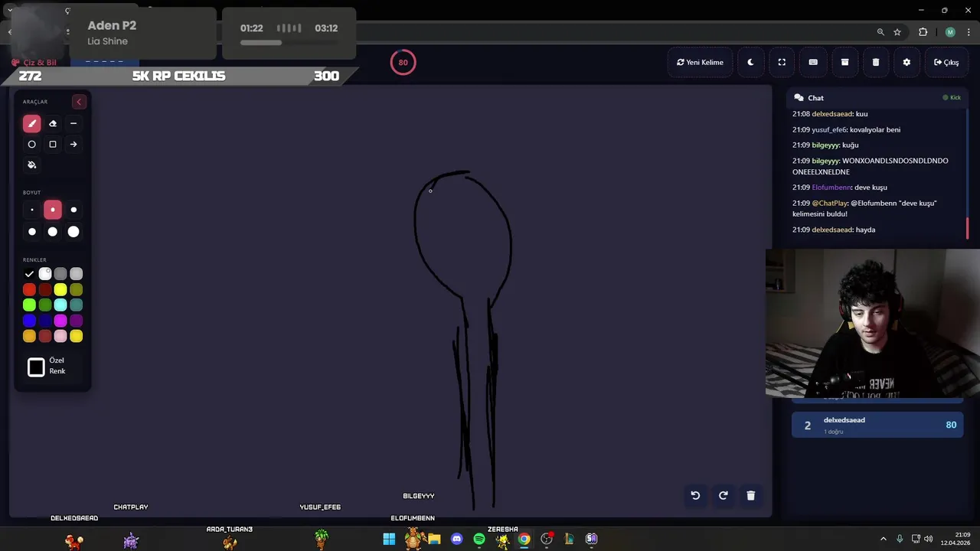Pick the orange color swatch
This screenshot has height=551, width=980.
[x=29, y=336]
